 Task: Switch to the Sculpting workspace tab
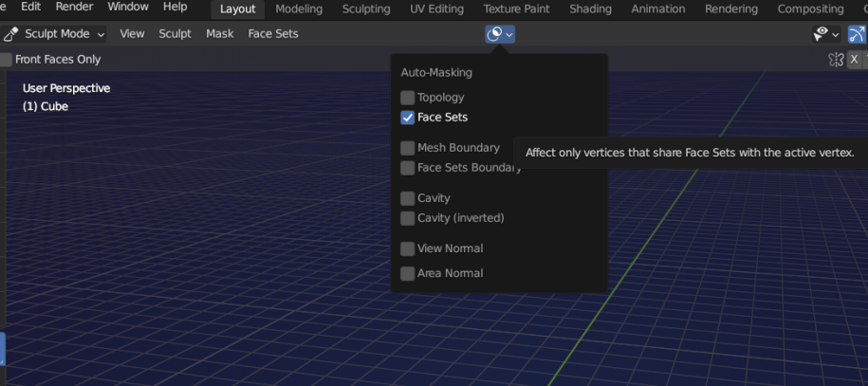click(x=366, y=9)
